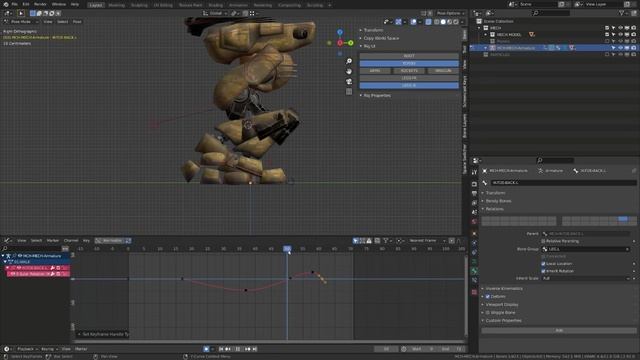Image resolution: width=640 pixels, height=360 pixels.
Task: Open the Playback popover in timeline
Action: click(27, 349)
